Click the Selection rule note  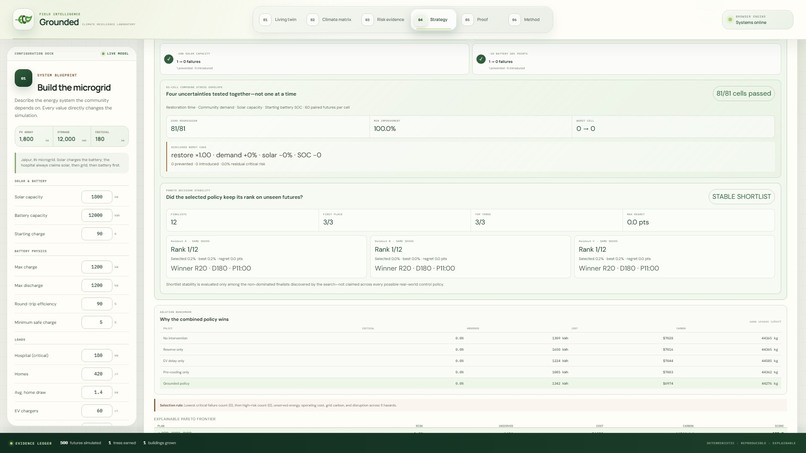pos(470,405)
